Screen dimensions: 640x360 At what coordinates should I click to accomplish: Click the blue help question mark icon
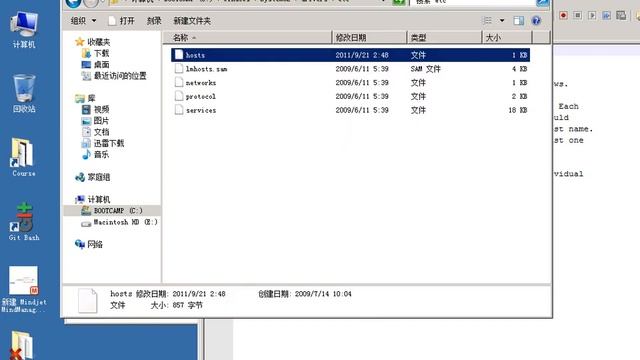coord(536,20)
